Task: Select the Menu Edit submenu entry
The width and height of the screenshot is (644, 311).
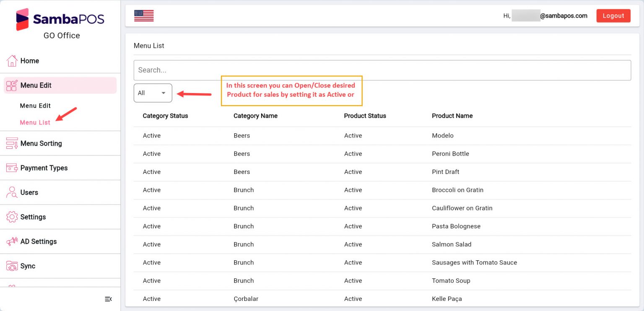Action: tap(35, 106)
